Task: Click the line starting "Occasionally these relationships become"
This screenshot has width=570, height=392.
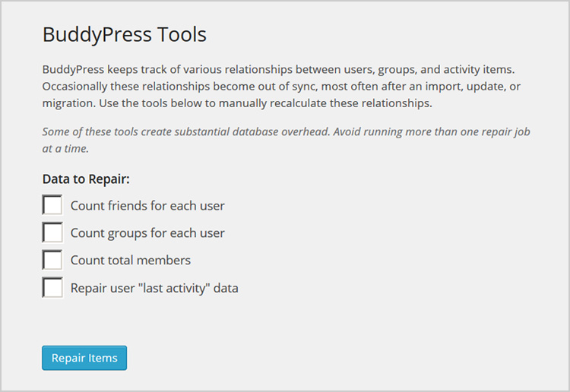Action: click(281, 87)
